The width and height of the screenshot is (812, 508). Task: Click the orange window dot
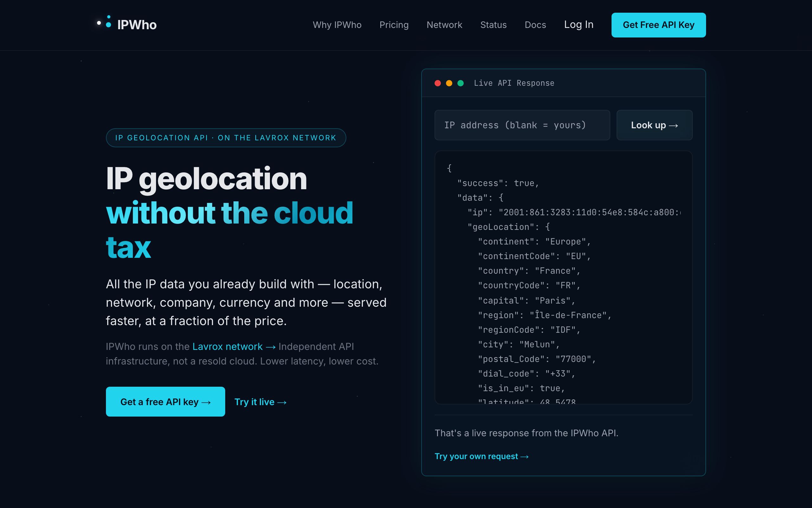pyautogui.click(x=449, y=83)
